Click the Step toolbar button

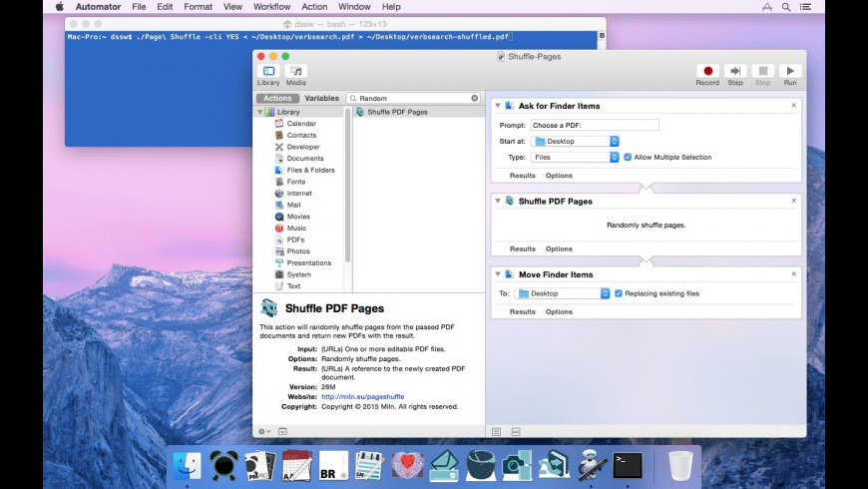point(735,71)
